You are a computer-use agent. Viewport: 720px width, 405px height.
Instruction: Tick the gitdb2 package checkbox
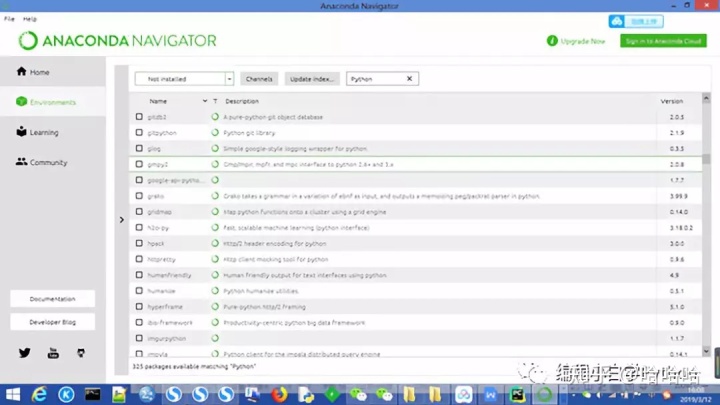139,117
